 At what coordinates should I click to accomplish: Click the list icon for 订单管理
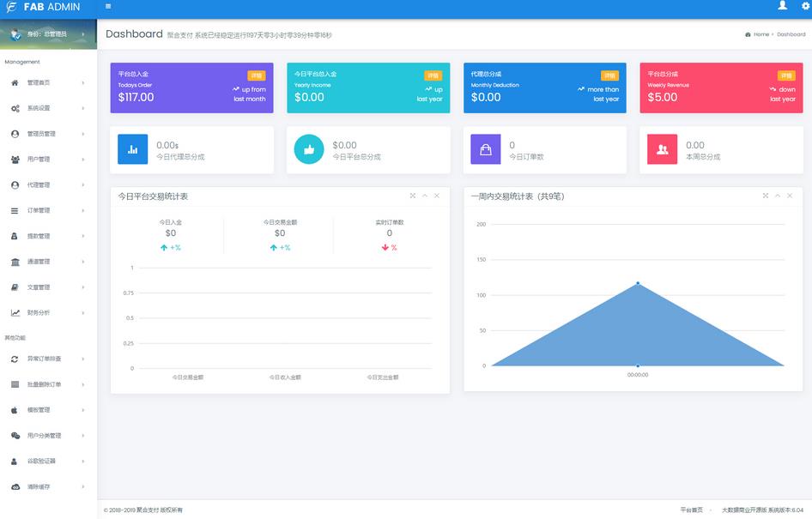(x=15, y=210)
